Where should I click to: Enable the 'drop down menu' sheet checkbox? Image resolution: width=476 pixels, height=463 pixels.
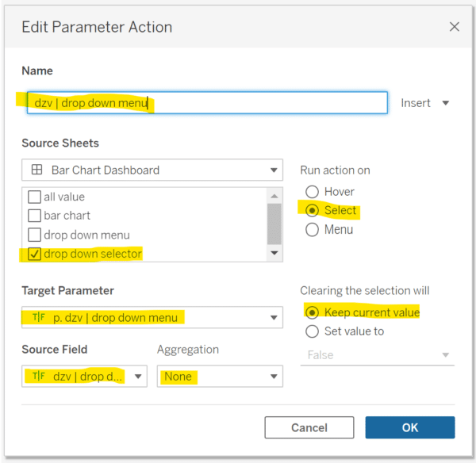[34, 235]
